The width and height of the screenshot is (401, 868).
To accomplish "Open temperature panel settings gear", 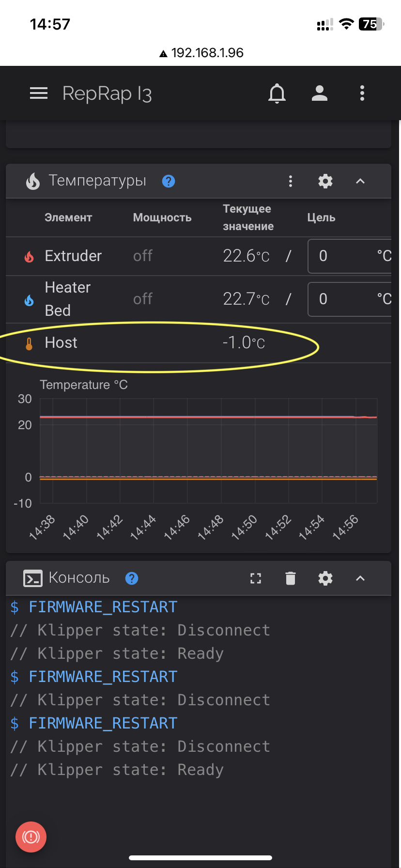I will [325, 181].
